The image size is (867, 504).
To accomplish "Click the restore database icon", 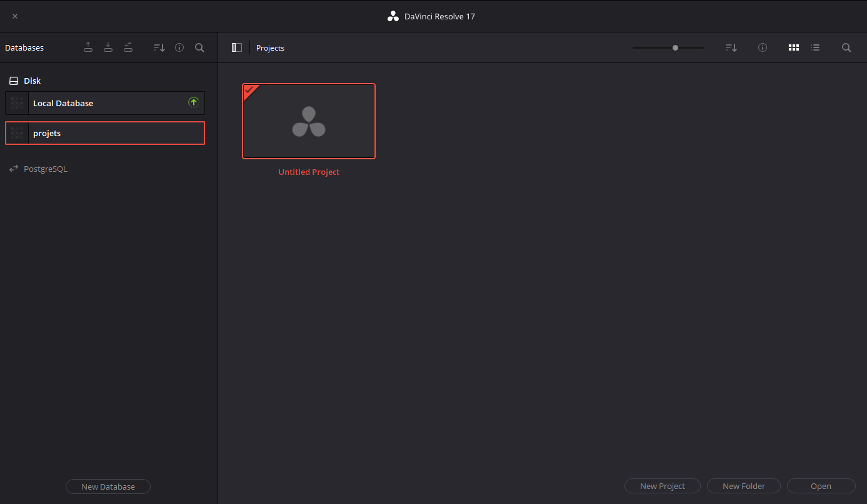I will tap(108, 47).
